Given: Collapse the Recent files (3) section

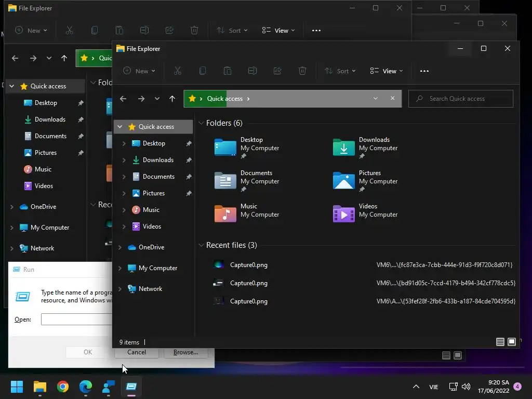Looking at the screenshot, I should pos(201,245).
